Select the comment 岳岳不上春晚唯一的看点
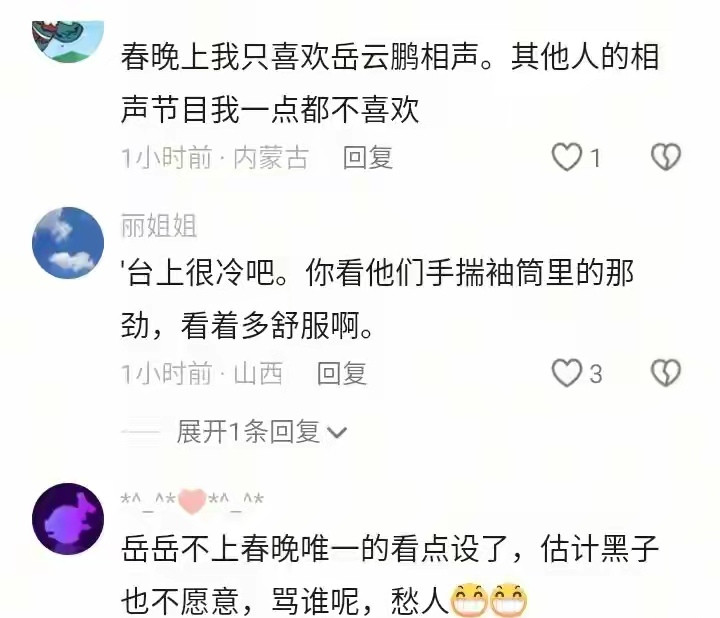This screenshot has width=720, height=618. click(390, 574)
